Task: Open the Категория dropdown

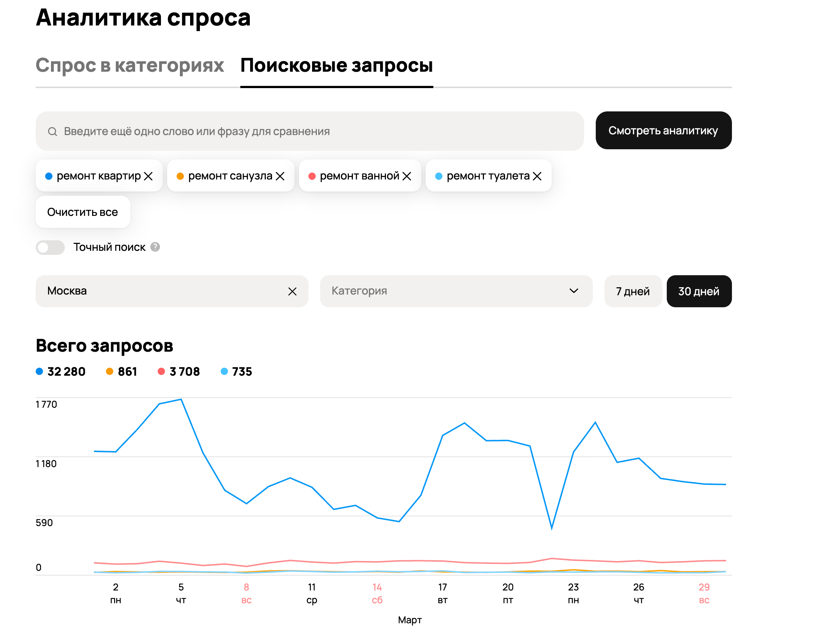Action: (438, 291)
